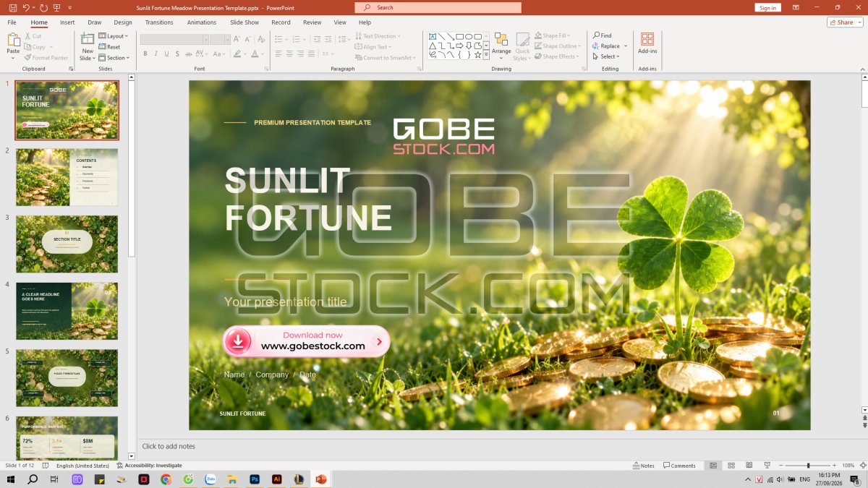Open the Paste options arrow
Image resolution: width=868 pixels, height=488 pixels.
(13, 57)
